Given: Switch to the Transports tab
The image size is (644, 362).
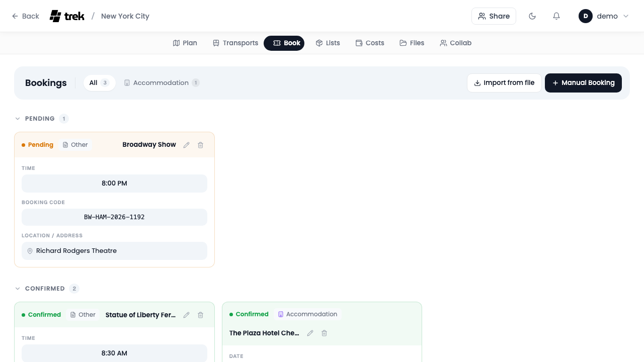Looking at the screenshot, I should coord(235,43).
